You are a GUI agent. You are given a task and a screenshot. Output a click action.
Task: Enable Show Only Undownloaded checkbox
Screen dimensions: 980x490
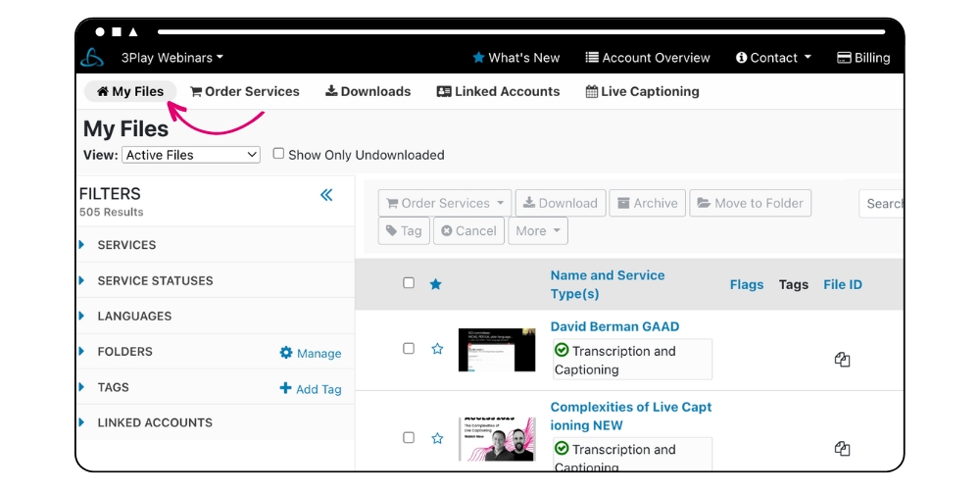(278, 153)
